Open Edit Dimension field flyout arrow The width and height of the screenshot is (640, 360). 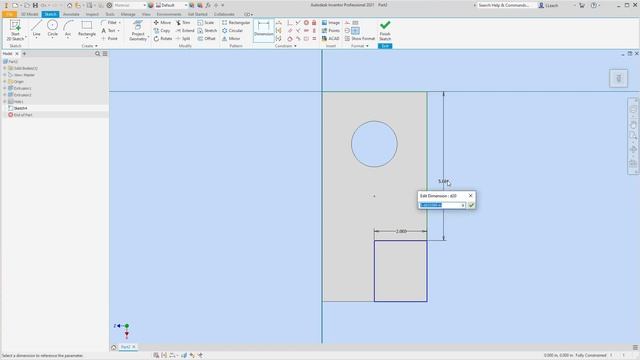(x=463, y=205)
